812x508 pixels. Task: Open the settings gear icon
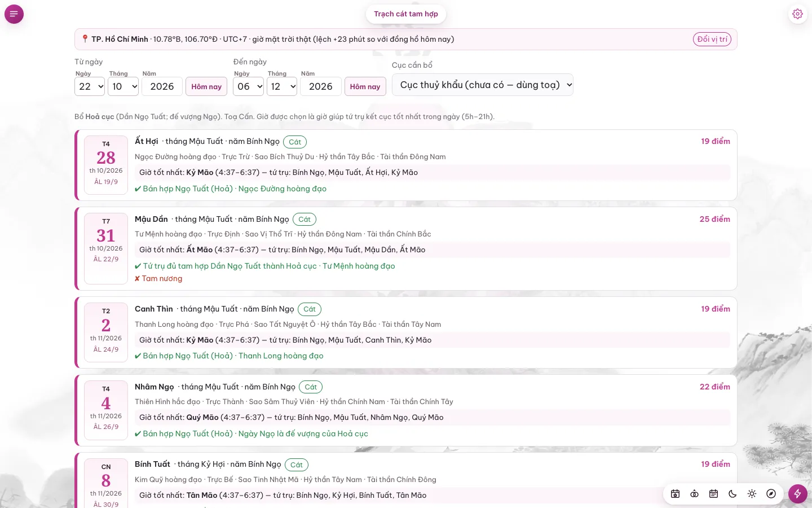[797, 14]
